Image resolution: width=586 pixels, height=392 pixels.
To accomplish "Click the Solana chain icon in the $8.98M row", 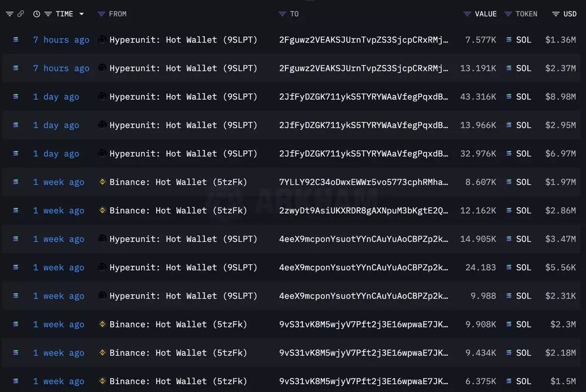I will click(16, 97).
